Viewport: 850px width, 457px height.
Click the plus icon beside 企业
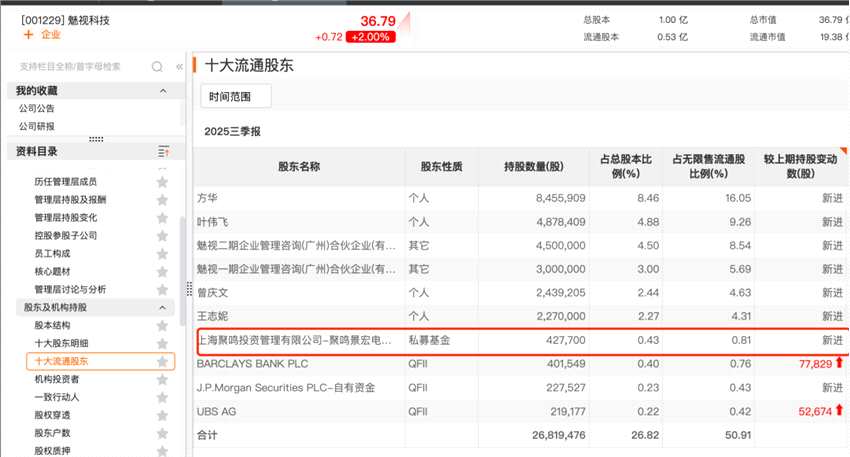click(x=29, y=35)
